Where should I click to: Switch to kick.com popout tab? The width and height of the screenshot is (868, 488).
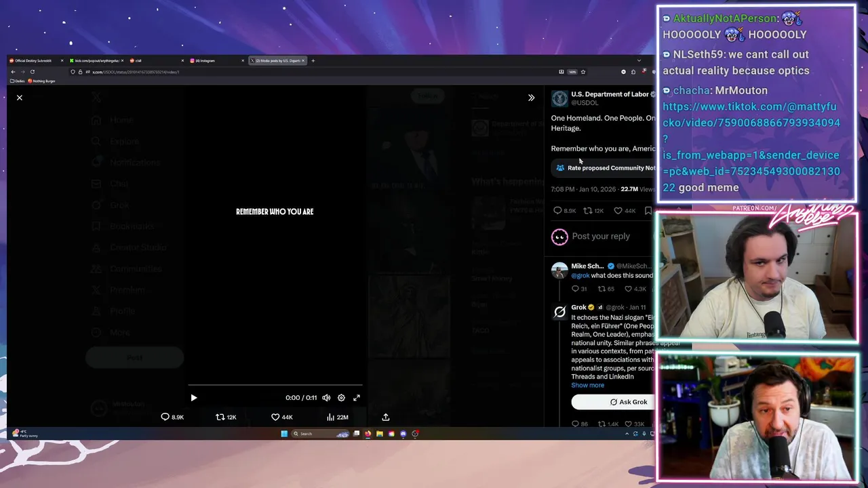(x=96, y=61)
